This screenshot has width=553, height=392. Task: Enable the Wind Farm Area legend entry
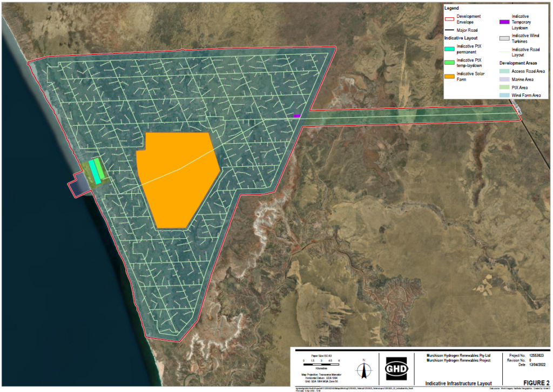click(x=504, y=94)
